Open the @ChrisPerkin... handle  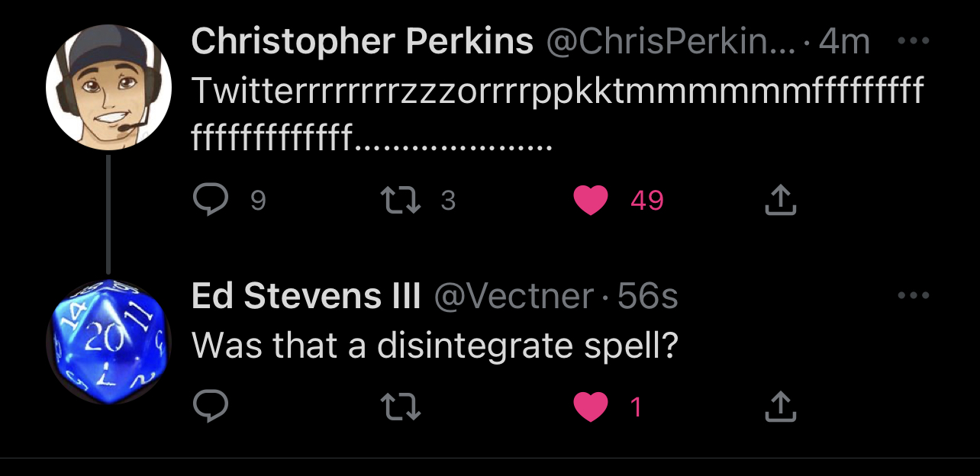pos(670,42)
